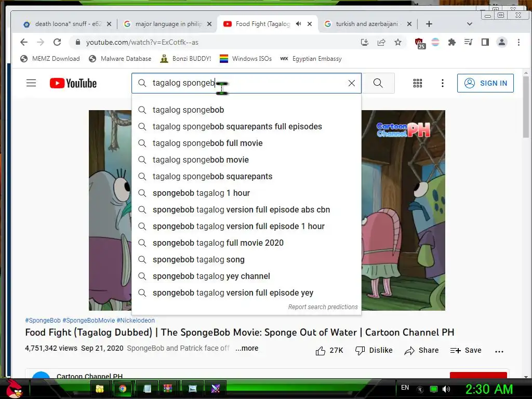Open the Chrome profile avatar
The image size is (532, 399).
click(502, 42)
